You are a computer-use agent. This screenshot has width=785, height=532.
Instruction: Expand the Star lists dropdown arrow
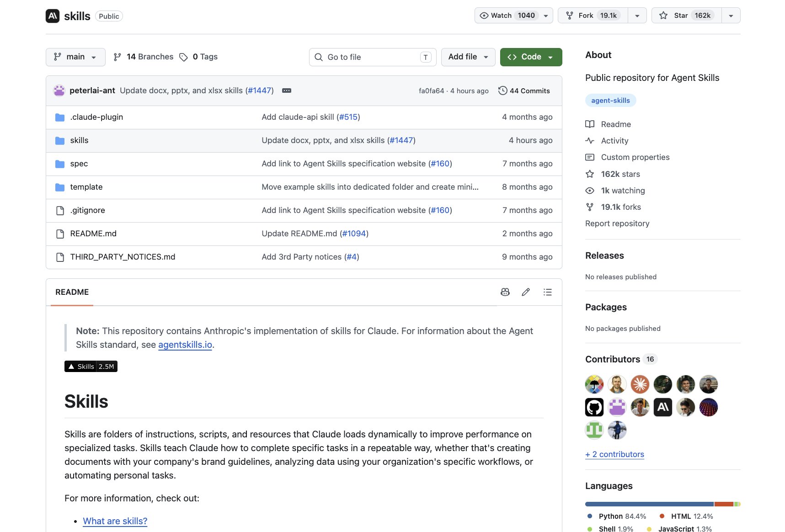[731, 16]
